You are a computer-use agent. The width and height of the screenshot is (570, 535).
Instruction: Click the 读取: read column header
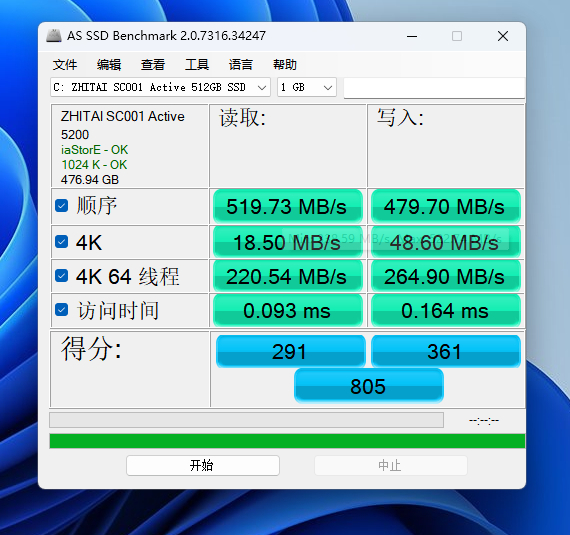[x=242, y=118]
